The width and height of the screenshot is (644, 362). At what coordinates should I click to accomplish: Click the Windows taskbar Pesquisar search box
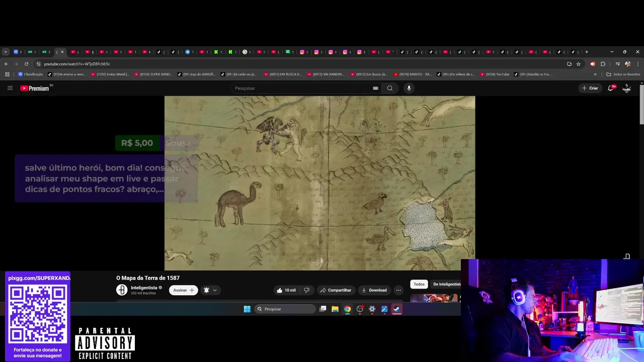(285, 309)
